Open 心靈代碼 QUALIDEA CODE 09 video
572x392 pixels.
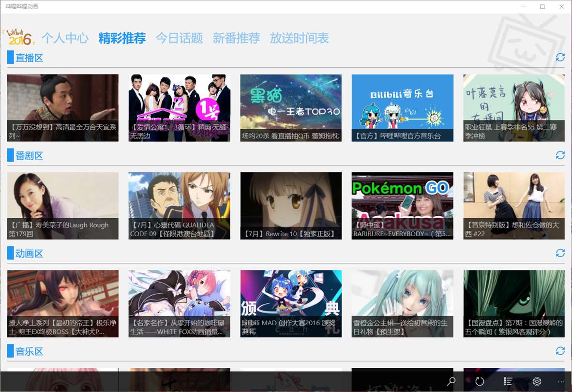[179, 206]
